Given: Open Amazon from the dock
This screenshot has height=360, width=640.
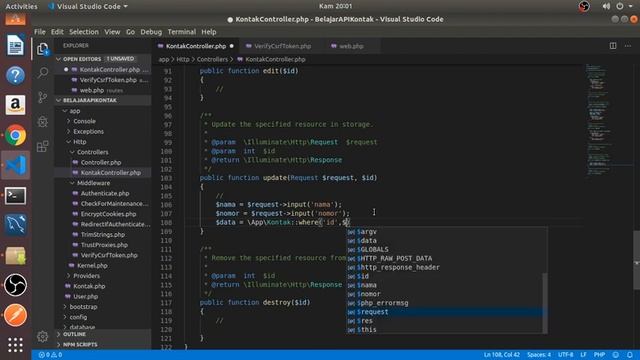Looking at the screenshot, I should click(16, 105).
